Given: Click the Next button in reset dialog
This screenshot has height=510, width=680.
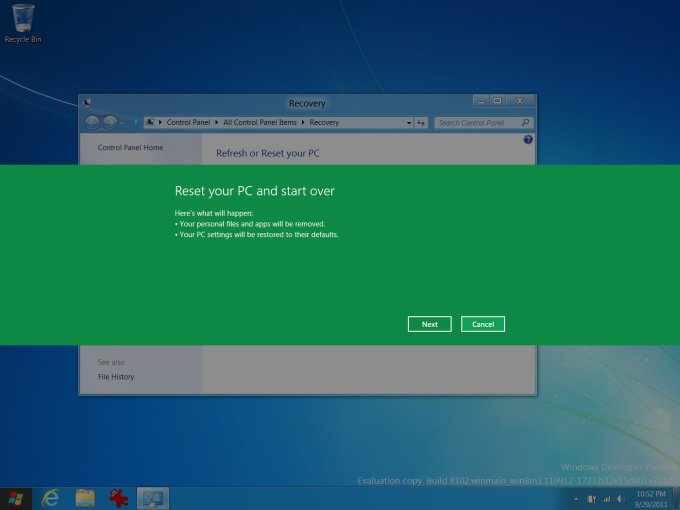Looking at the screenshot, I should click(429, 324).
